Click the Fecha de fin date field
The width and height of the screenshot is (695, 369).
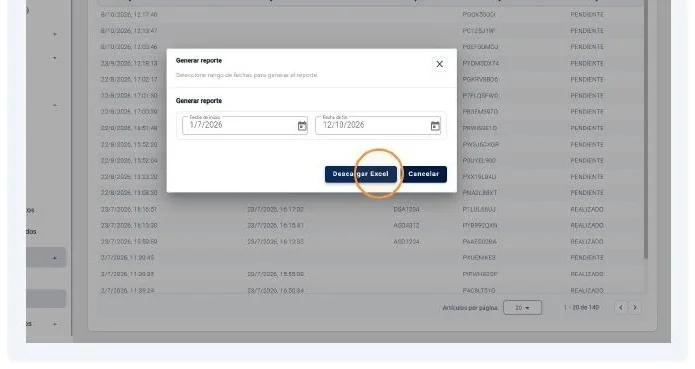click(x=378, y=125)
